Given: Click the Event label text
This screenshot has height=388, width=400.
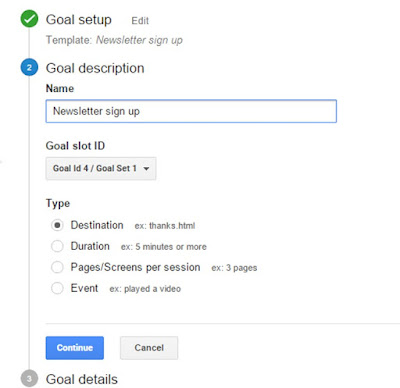Looking at the screenshot, I should coord(84,288).
